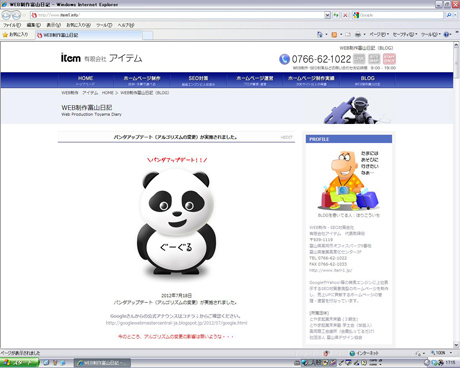Click the googlewebmastercentral blog URL link
Viewport: 460px width, 368px height.
click(x=176, y=323)
